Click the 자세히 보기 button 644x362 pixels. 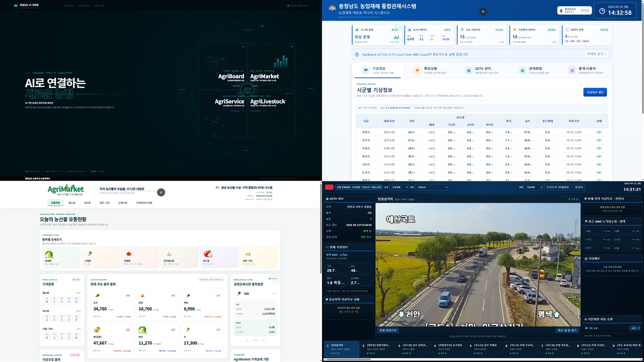[x=596, y=54]
